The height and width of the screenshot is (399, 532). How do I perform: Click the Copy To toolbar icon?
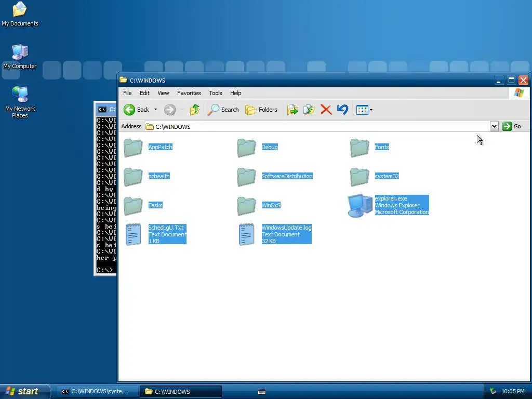309,110
